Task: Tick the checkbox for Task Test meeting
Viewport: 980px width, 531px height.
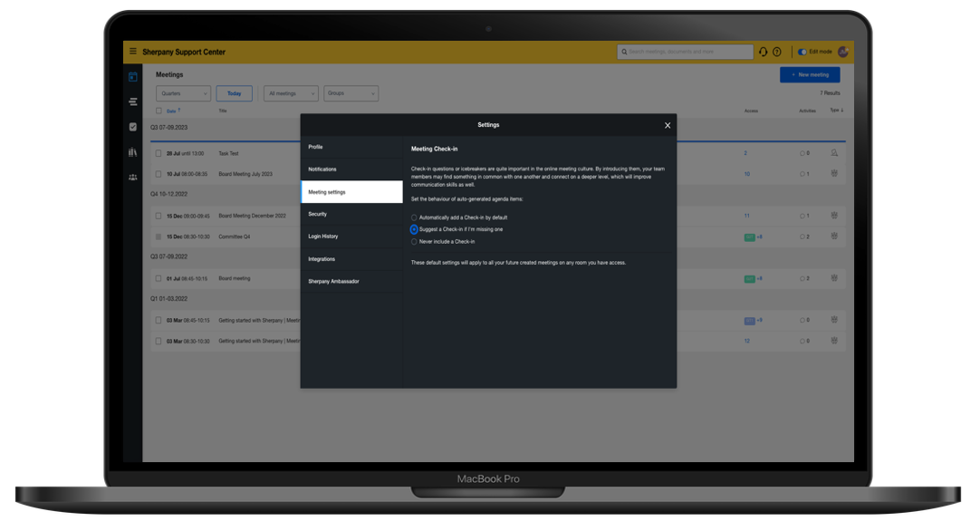Action: click(159, 153)
